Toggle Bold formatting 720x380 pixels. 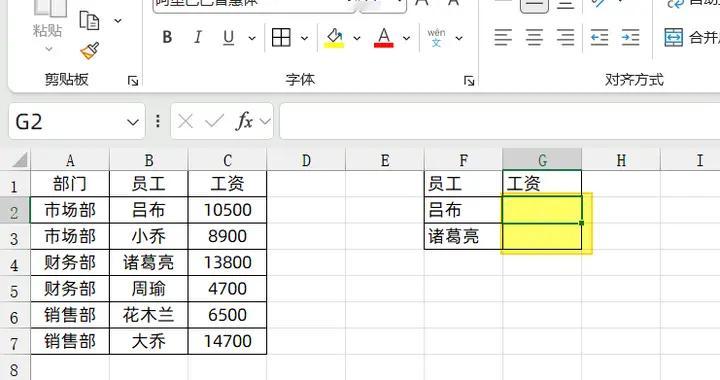(167, 37)
